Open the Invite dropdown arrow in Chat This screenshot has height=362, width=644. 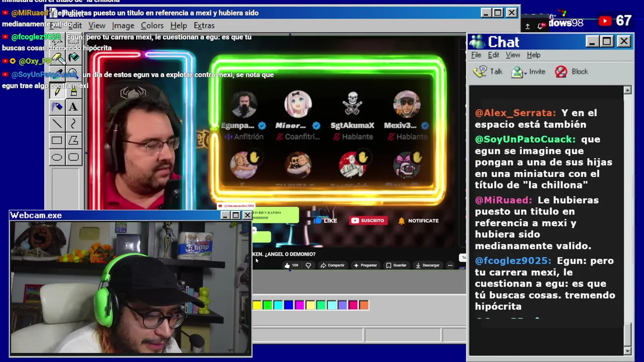tap(525, 72)
